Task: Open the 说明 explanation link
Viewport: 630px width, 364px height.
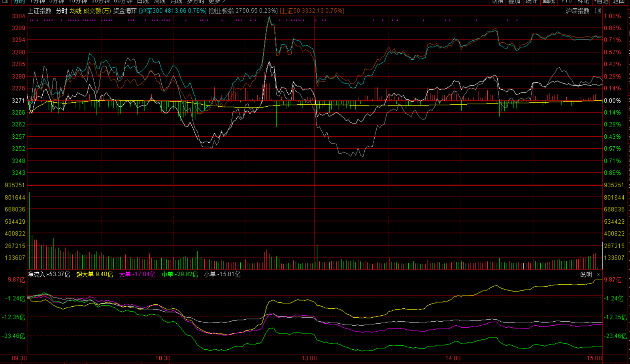Action: [586, 275]
